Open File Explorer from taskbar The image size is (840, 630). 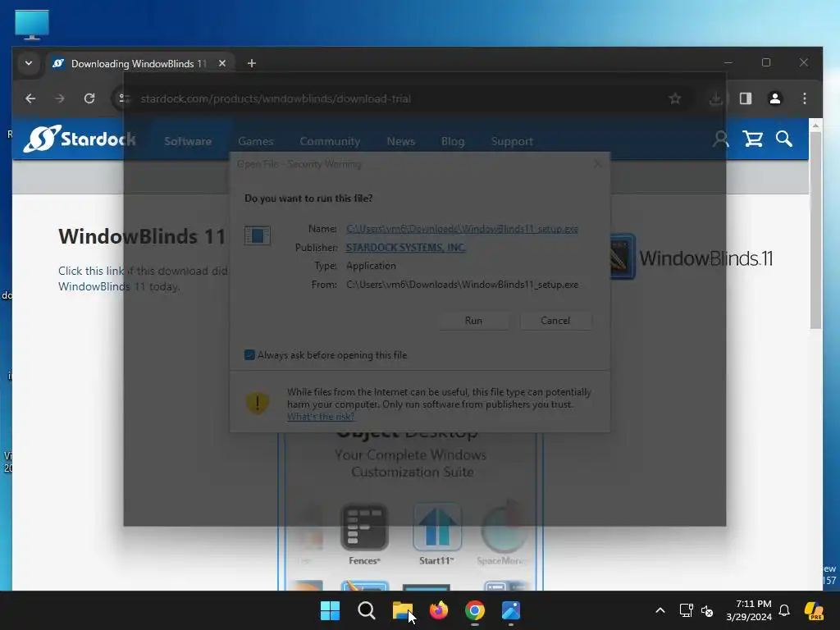pos(402,610)
